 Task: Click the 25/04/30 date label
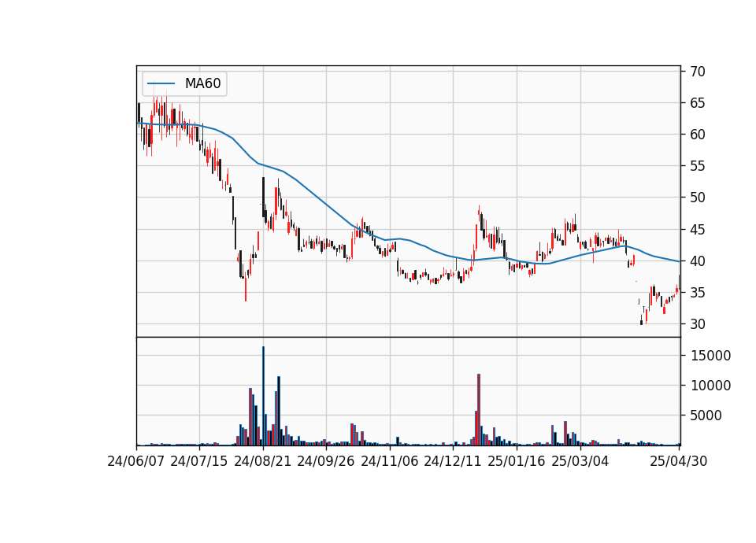coord(679,461)
